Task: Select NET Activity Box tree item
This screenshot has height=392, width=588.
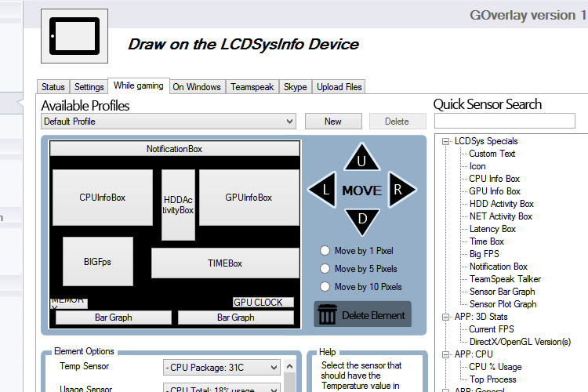Action: pos(501,216)
